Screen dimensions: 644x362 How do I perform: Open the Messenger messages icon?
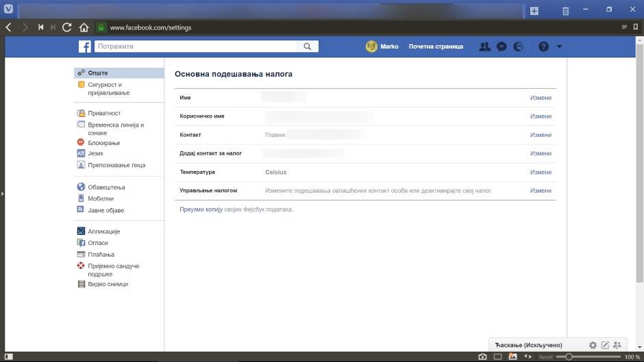click(501, 47)
